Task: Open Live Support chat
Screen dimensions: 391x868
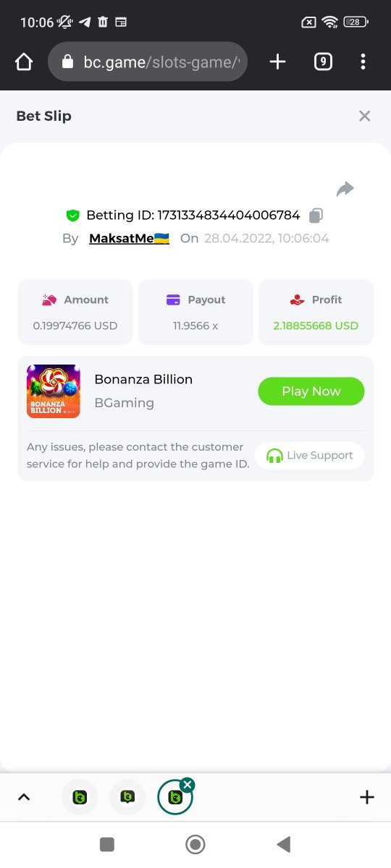Action: point(309,456)
